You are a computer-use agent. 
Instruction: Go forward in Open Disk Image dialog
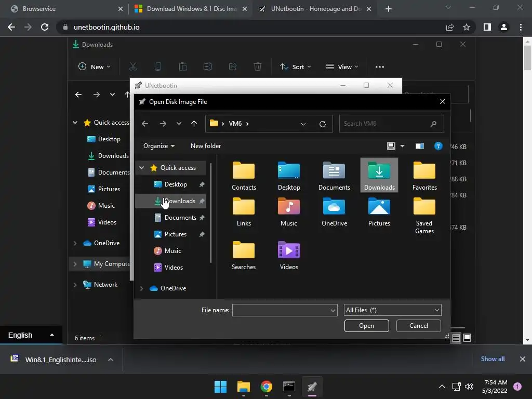click(163, 124)
